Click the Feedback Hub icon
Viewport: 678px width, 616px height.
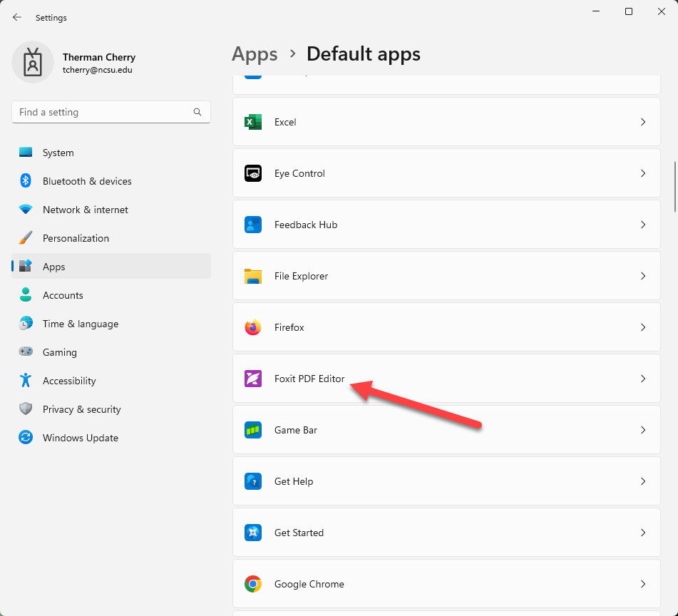pos(252,225)
